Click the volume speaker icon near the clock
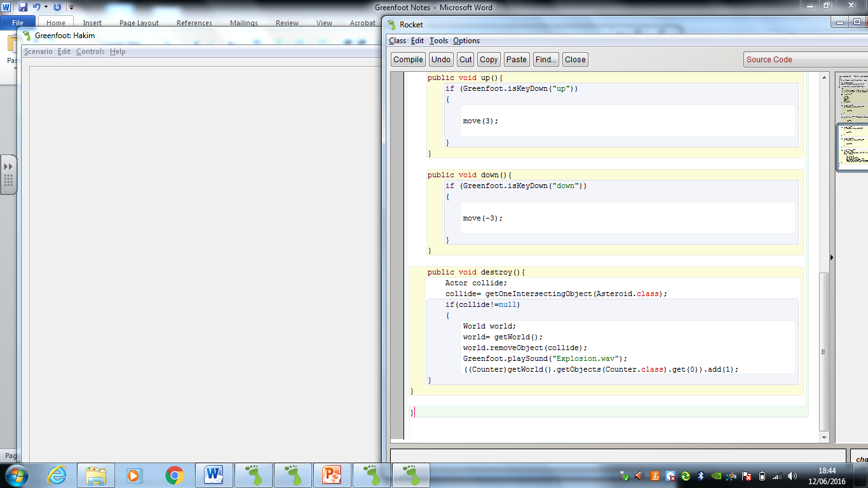 click(792, 475)
